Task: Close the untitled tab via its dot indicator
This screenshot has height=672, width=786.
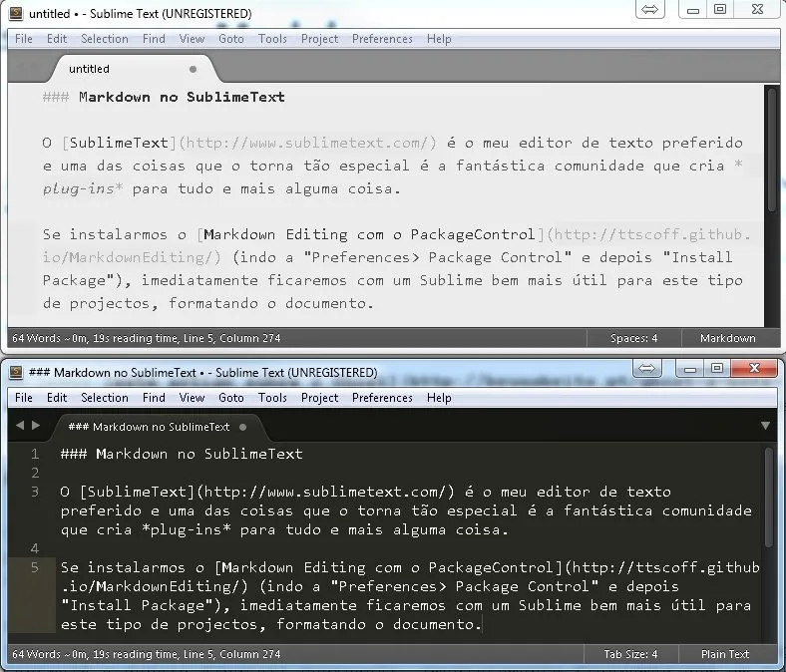Action: tap(193, 69)
